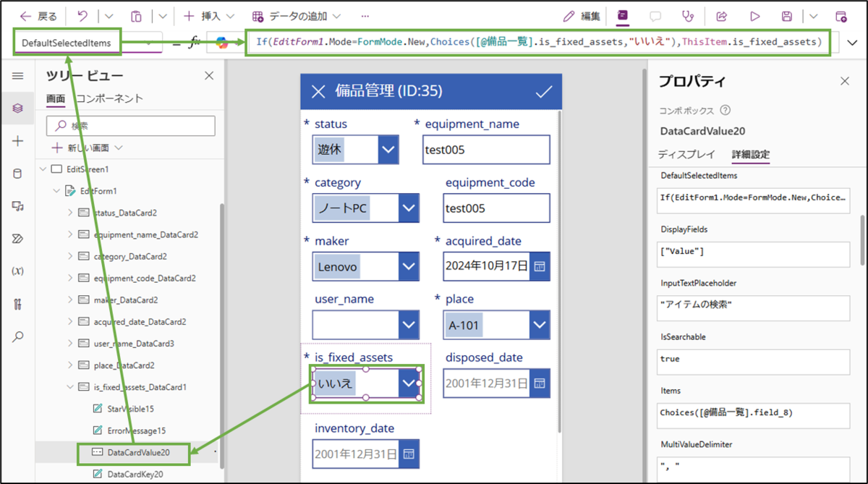868x484 pixels.
Task: Select DataCardKey20 tree item
Action: tap(135, 474)
